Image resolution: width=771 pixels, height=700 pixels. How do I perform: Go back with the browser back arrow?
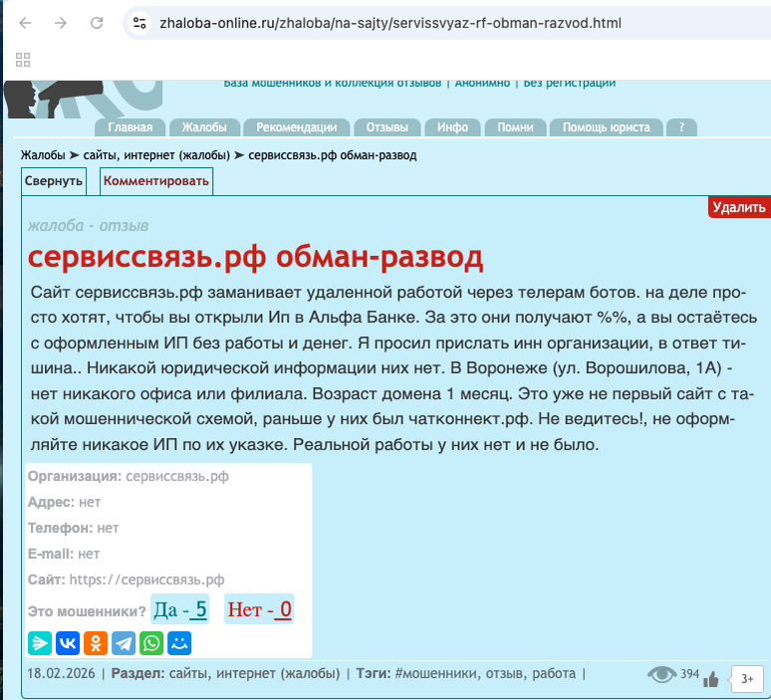click(x=25, y=23)
